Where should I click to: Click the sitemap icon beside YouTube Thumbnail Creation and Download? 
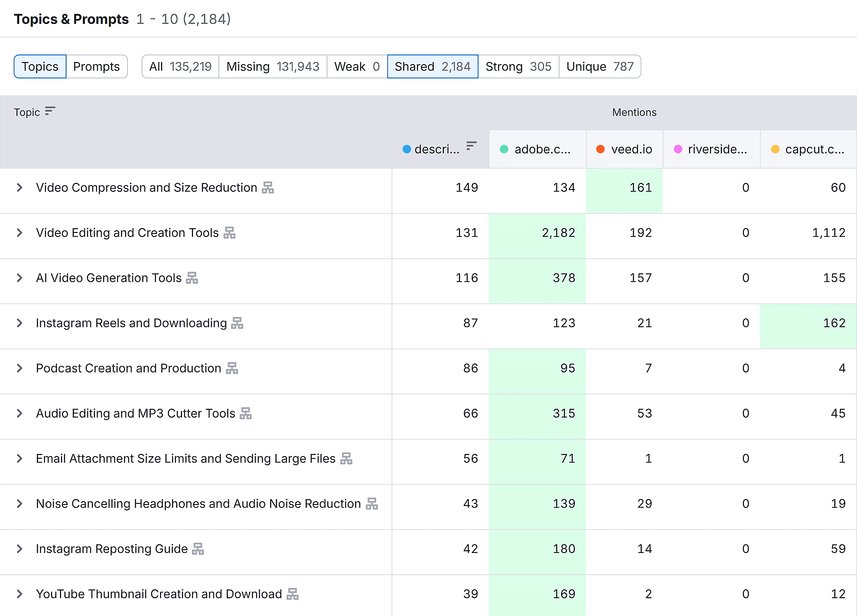292,594
